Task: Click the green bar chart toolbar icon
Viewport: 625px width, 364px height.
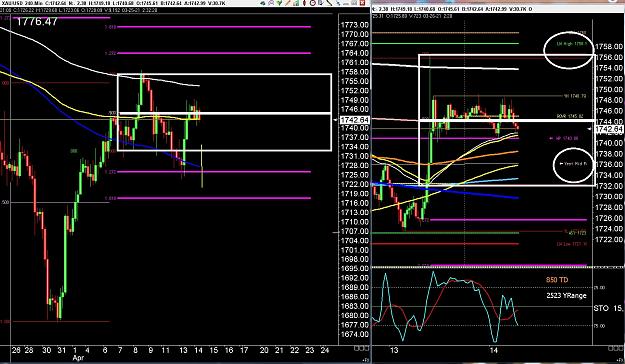Action: tap(296, 3)
